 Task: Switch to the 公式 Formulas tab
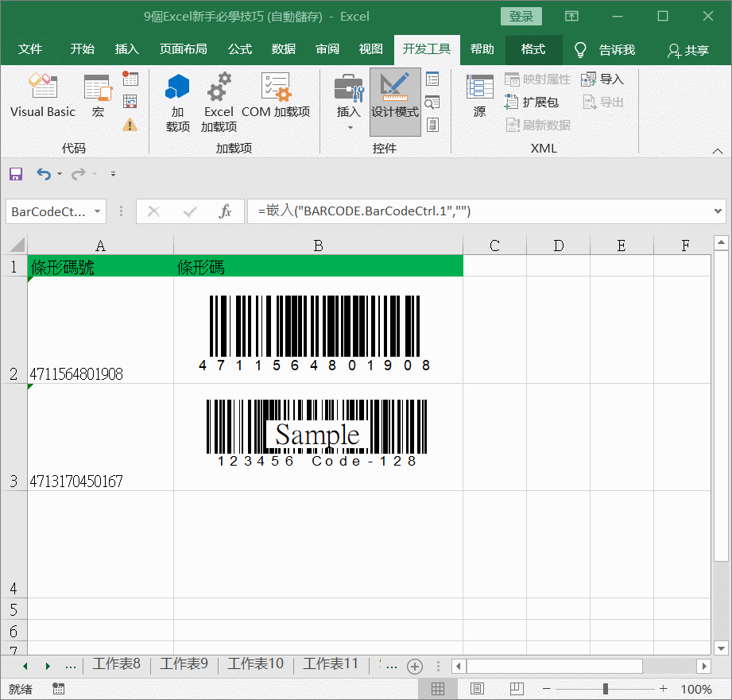click(240, 49)
